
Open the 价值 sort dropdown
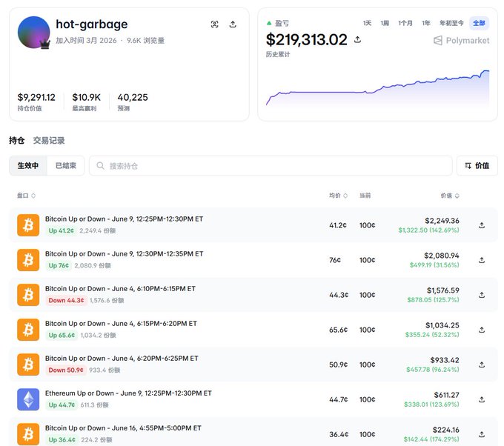click(477, 166)
